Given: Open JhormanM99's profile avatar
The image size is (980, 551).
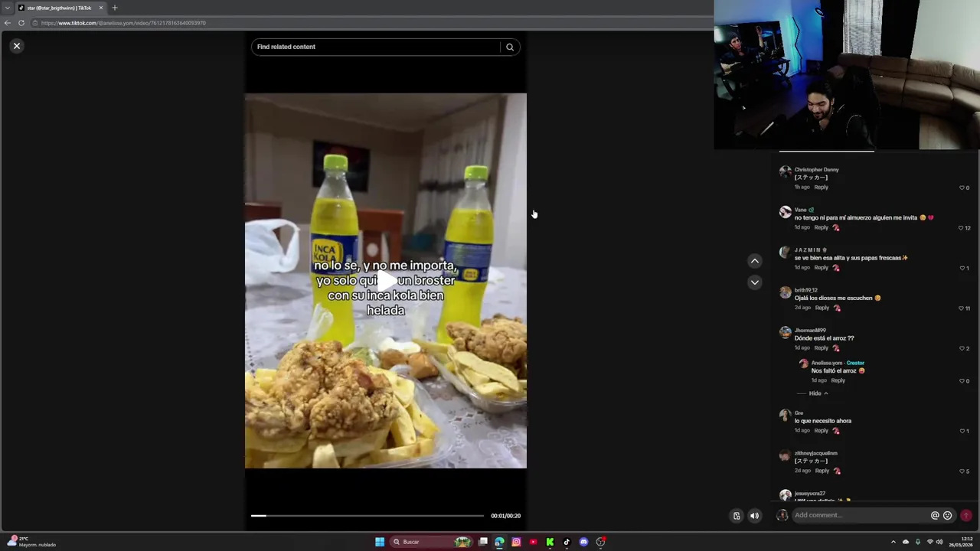Looking at the screenshot, I should [x=785, y=332].
